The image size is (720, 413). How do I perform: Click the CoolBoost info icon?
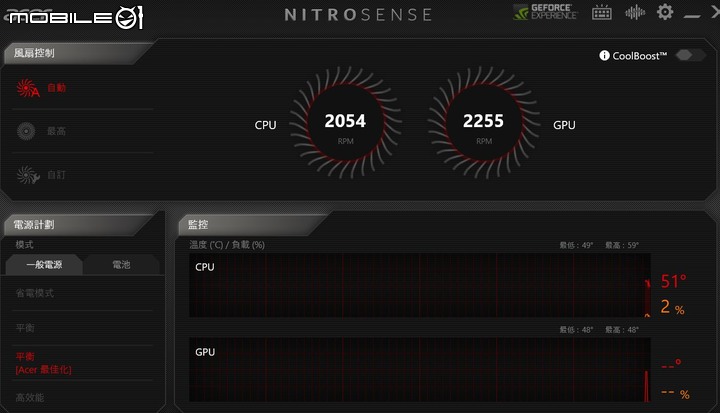[604, 56]
